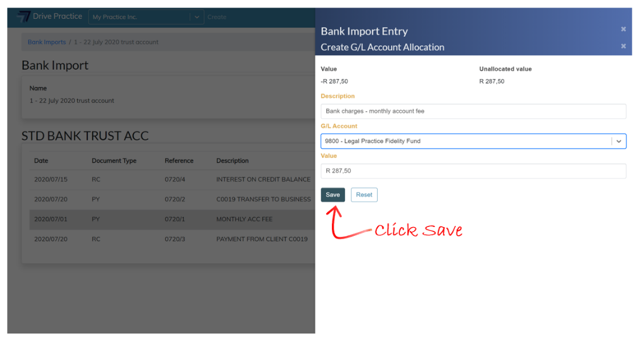
Task: Click the Reference column header
Action: [179, 160]
